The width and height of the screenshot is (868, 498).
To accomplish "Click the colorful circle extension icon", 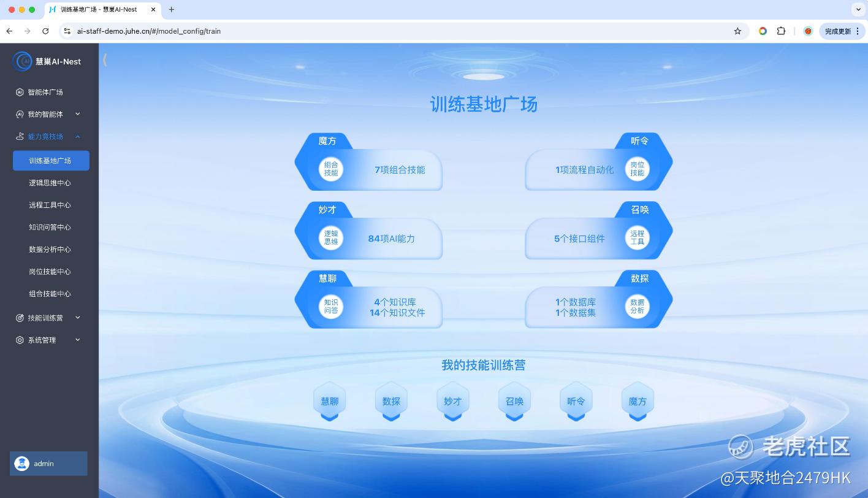I will (x=763, y=31).
